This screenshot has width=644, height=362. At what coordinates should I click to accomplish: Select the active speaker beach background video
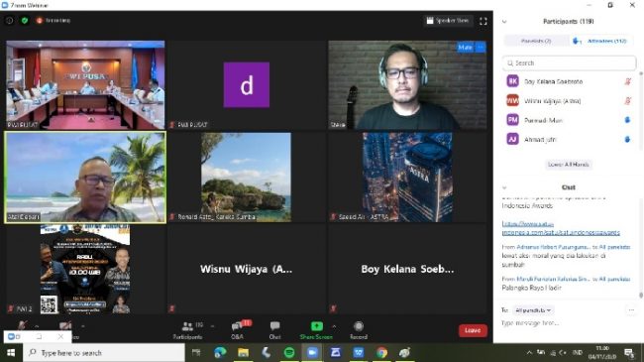[85, 178]
